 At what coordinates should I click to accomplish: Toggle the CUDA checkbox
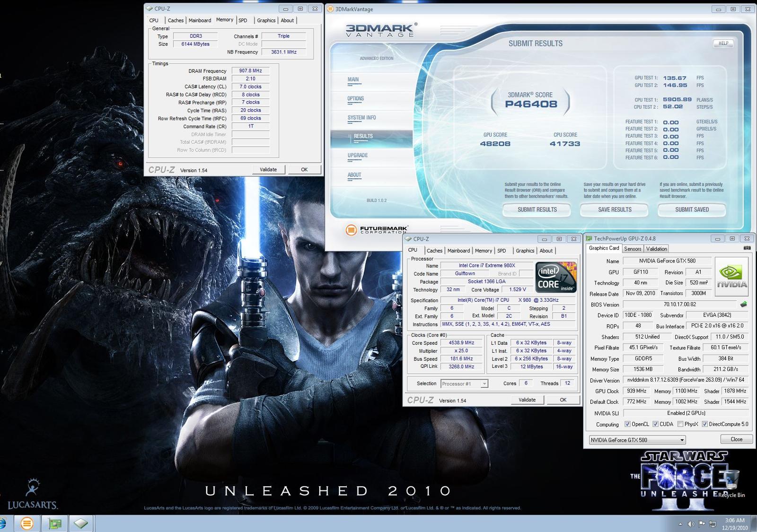tap(655, 424)
